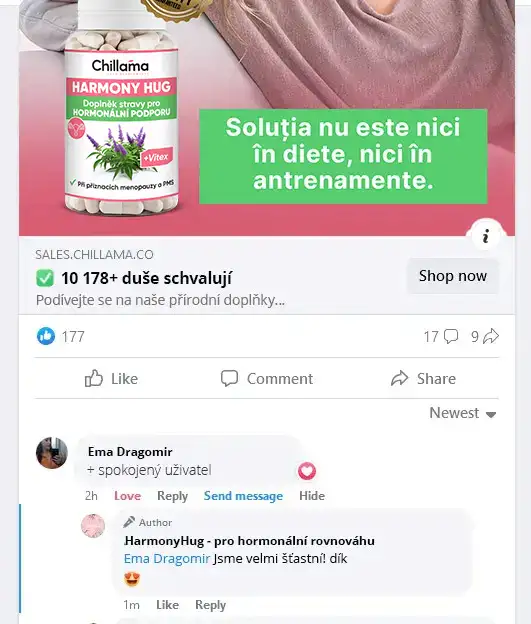Viewport: 531px width, 624px height.
Task: Toggle Love on Ema Dragomir's comment
Action: (127, 496)
